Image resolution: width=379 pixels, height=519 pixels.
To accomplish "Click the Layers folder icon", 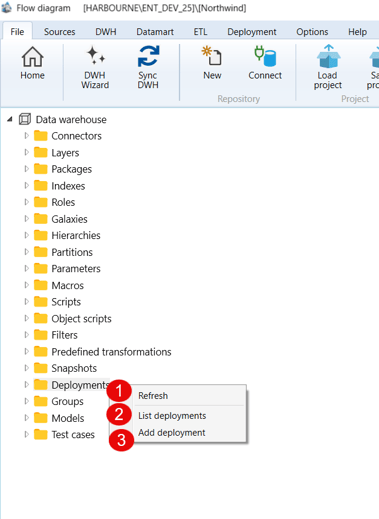I will click(41, 152).
